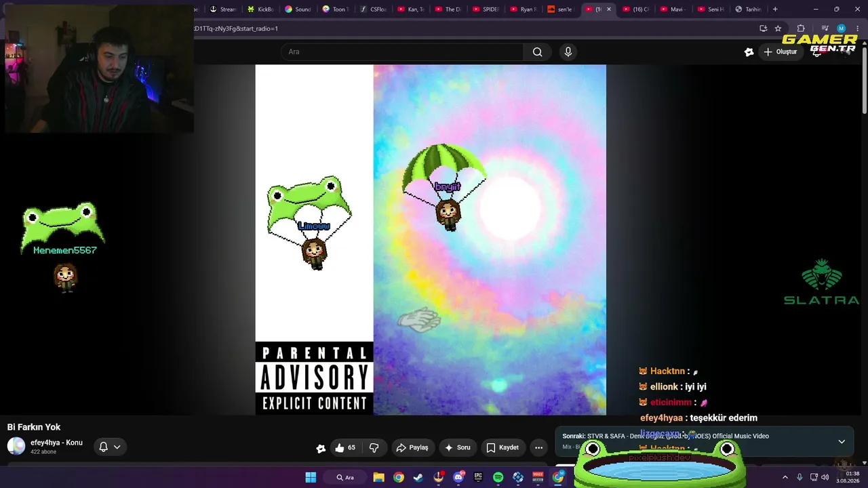Open the Chrome three-dot menu
868x488 pixels.
pyautogui.click(x=856, y=28)
